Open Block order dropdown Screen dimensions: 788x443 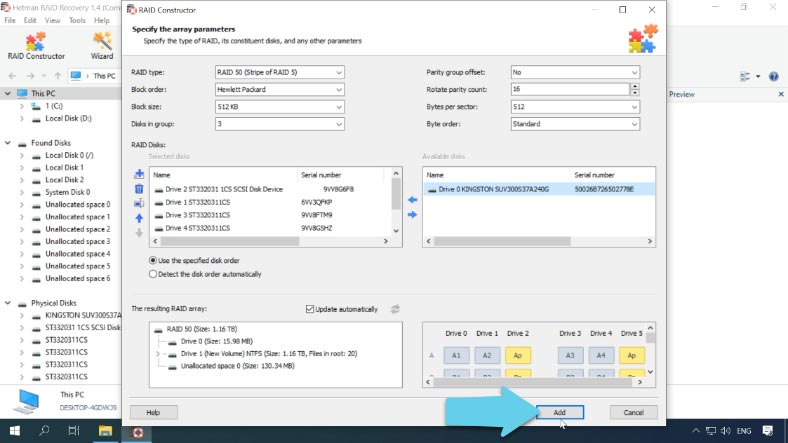pyautogui.click(x=279, y=89)
